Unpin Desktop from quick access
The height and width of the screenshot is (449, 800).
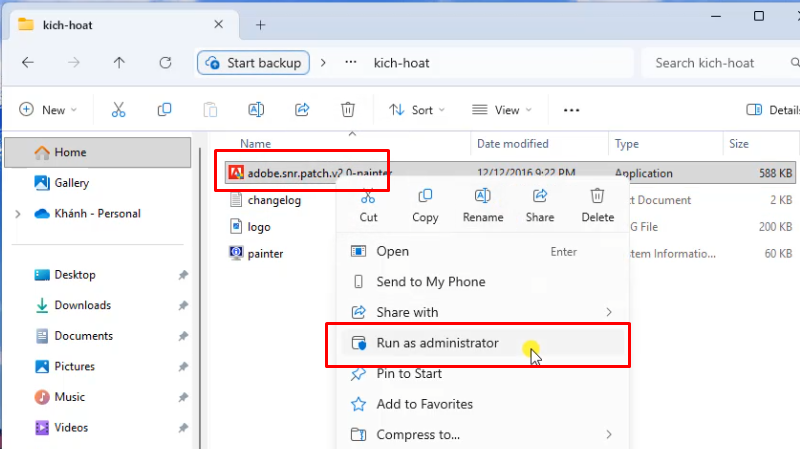click(x=183, y=275)
